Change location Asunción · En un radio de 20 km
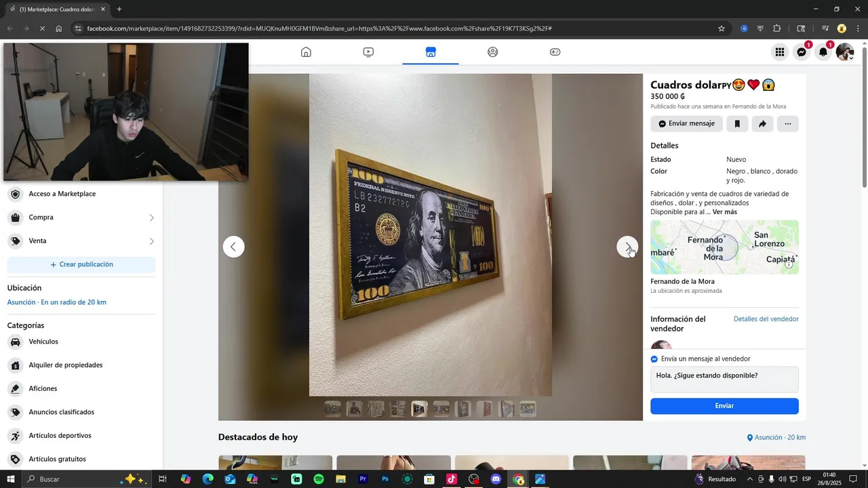The image size is (868, 488). coord(57,302)
